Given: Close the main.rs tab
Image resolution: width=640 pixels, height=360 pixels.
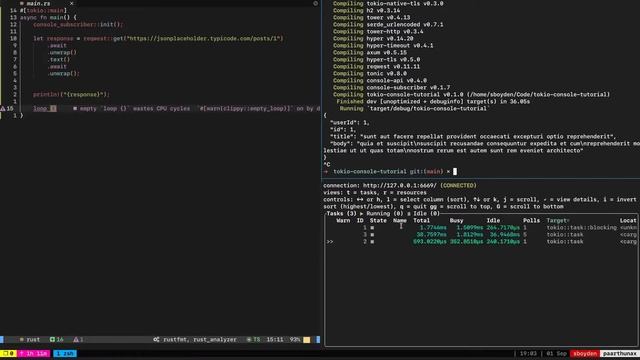Looking at the screenshot, I should tap(71, 3).
